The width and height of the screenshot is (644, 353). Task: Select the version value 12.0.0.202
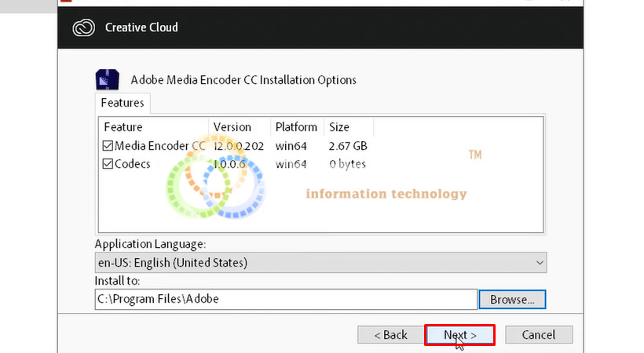pyautogui.click(x=239, y=146)
